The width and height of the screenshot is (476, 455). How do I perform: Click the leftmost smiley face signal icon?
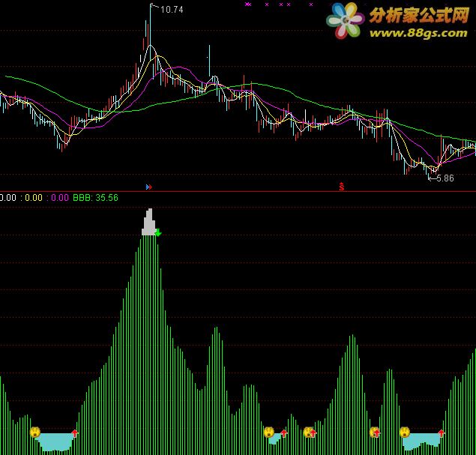(x=35, y=432)
